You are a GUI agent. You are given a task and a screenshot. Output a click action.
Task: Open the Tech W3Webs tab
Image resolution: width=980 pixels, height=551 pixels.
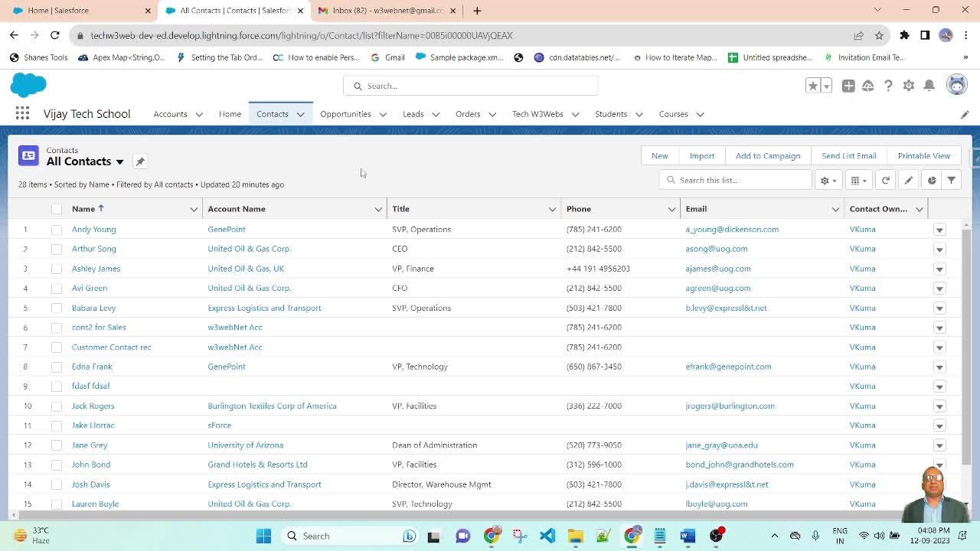[537, 114]
